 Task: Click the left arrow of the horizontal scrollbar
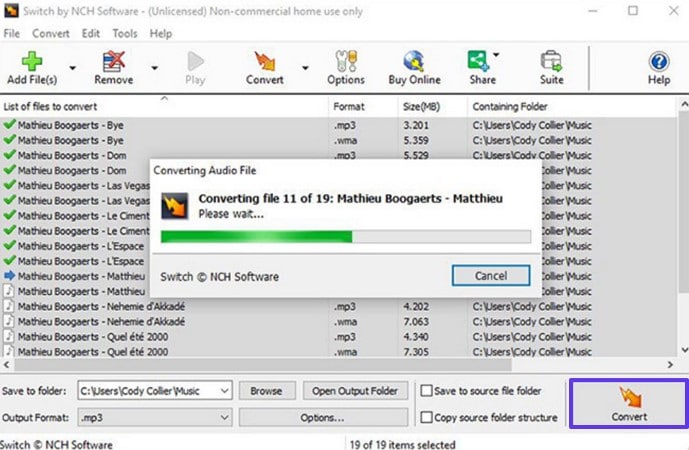[x=6, y=364]
